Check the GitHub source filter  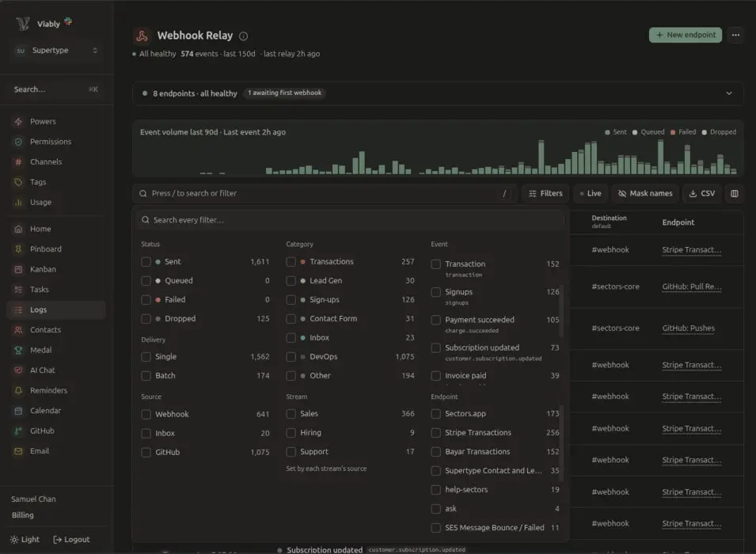146,452
